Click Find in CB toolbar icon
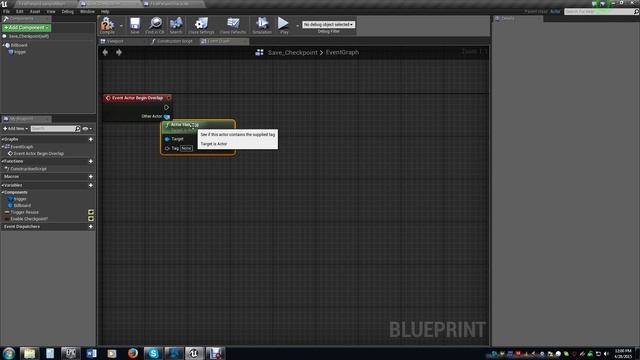The image size is (640, 360). tap(155, 25)
